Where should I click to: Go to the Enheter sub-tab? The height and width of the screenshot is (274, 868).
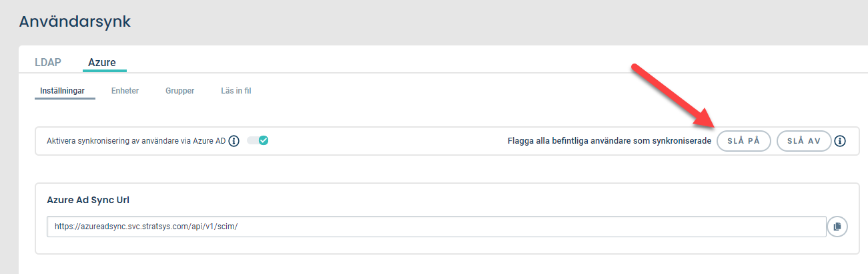(125, 91)
